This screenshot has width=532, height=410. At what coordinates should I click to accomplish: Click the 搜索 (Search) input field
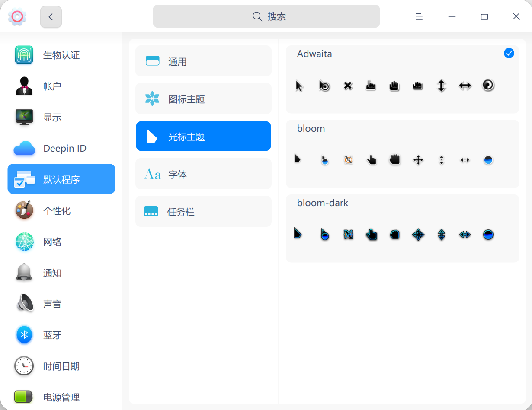[266, 16]
